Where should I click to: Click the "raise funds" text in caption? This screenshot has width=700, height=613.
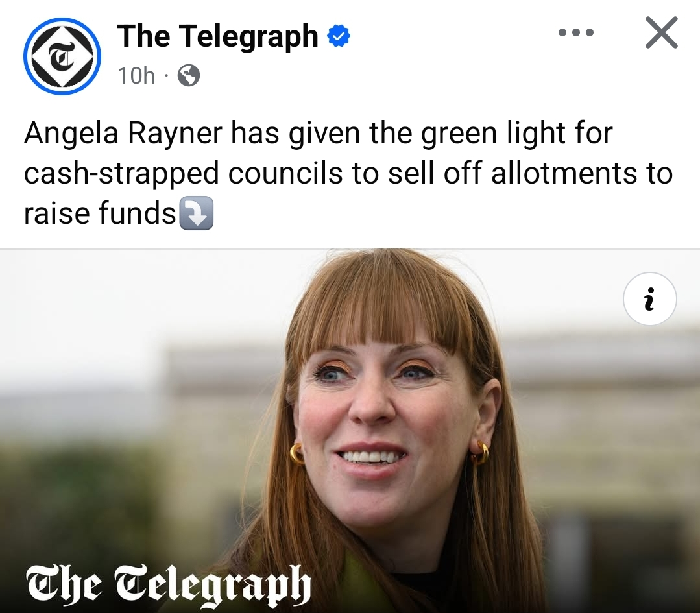click(x=99, y=213)
